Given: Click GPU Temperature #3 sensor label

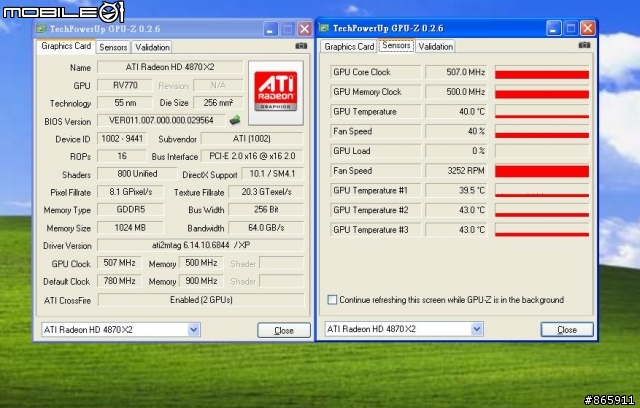Looking at the screenshot, I should [x=375, y=229].
